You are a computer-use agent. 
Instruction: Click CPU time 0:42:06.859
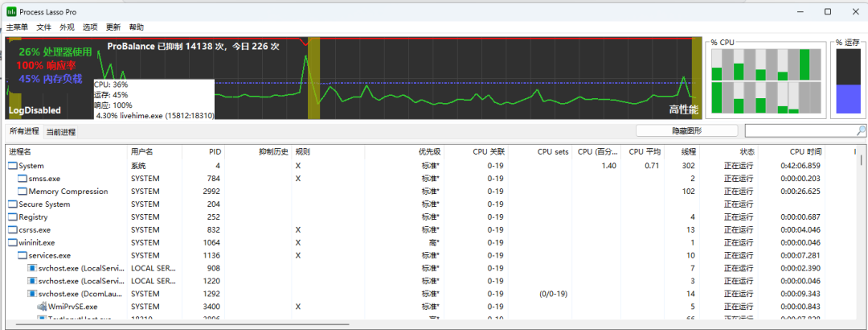click(x=800, y=166)
